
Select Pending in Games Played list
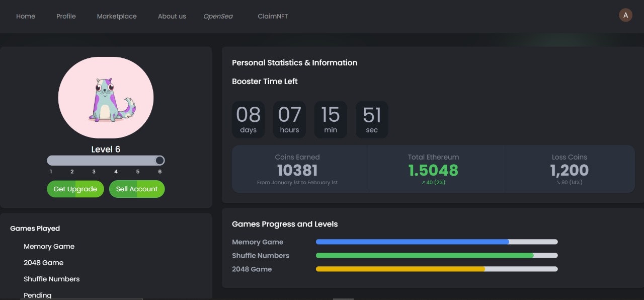tap(37, 295)
